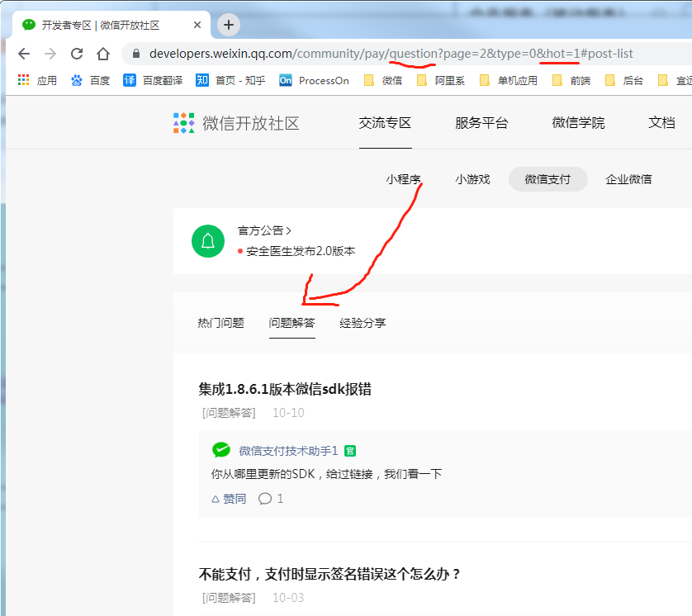Click the green notification bell icon
The height and width of the screenshot is (616, 692).
[x=208, y=241]
